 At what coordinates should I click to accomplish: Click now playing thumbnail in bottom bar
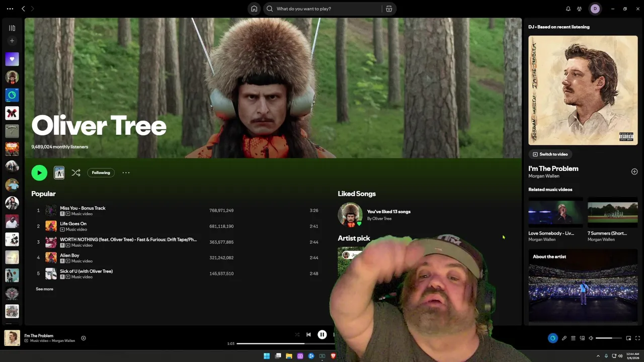12,338
